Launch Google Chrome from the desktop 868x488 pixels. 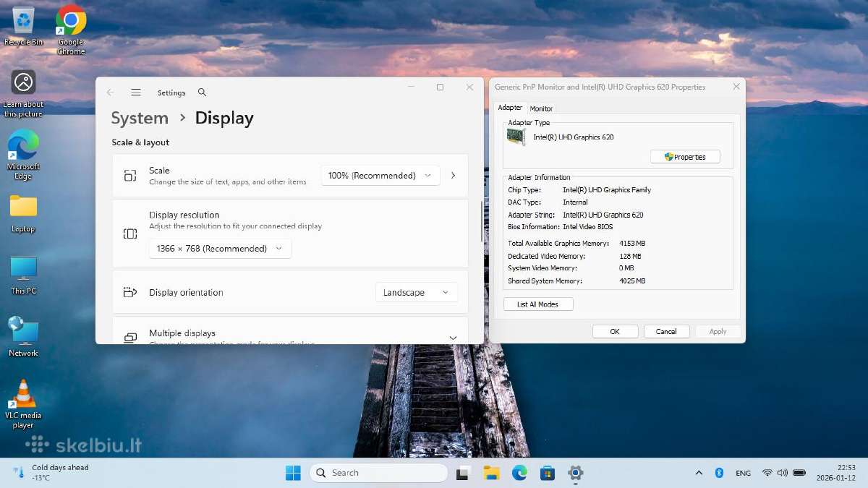point(71,30)
